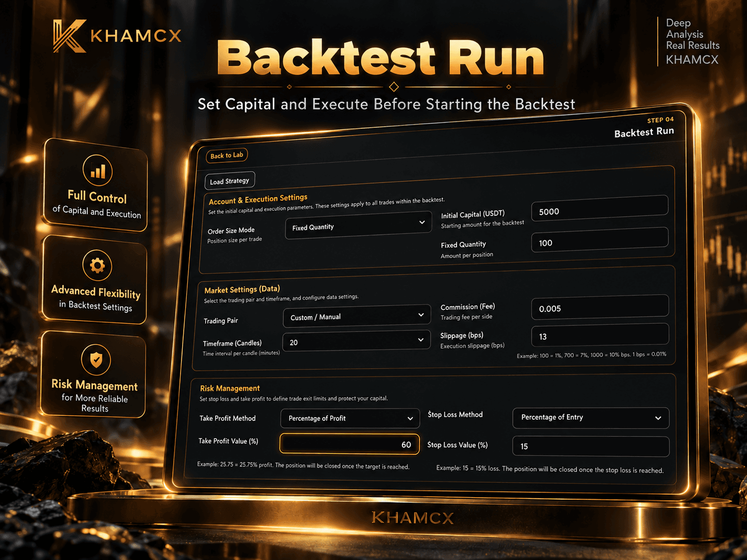Image resolution: width=747 pixels, height=560 pixels.
Task: Click the KHAMCX brand name at top left
Action: [x=136, y=36]
